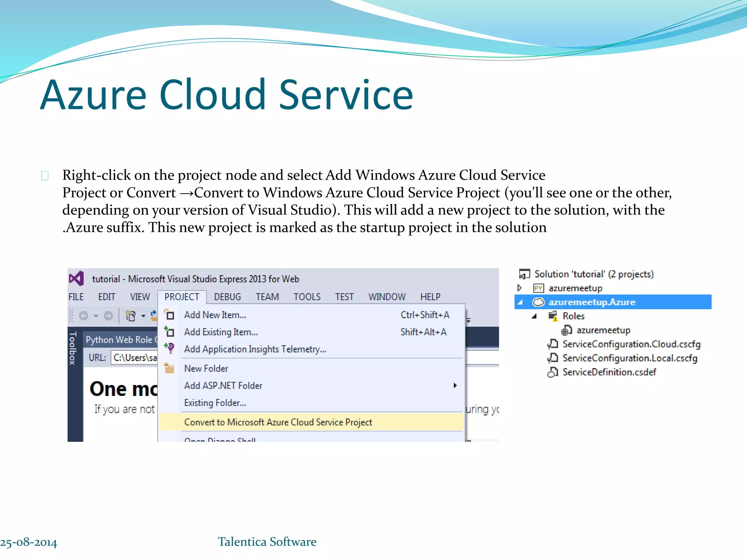
Task: Click the URL input field
Action: [x=135, y=357]
